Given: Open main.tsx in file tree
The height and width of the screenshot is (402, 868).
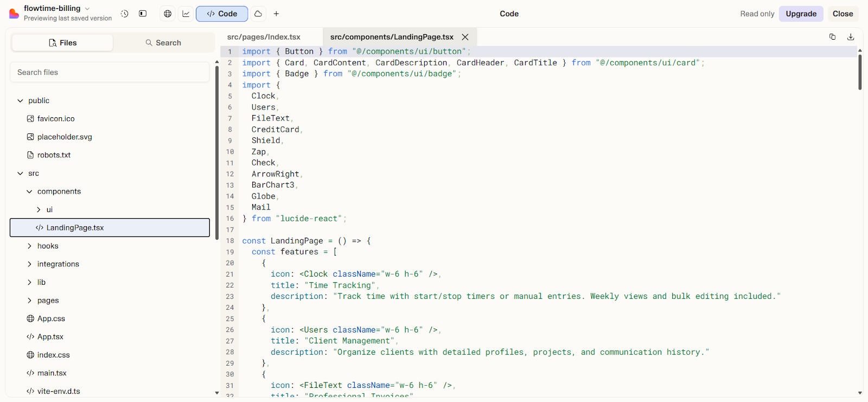Looking at the screenshot, I should coord(52,373).
